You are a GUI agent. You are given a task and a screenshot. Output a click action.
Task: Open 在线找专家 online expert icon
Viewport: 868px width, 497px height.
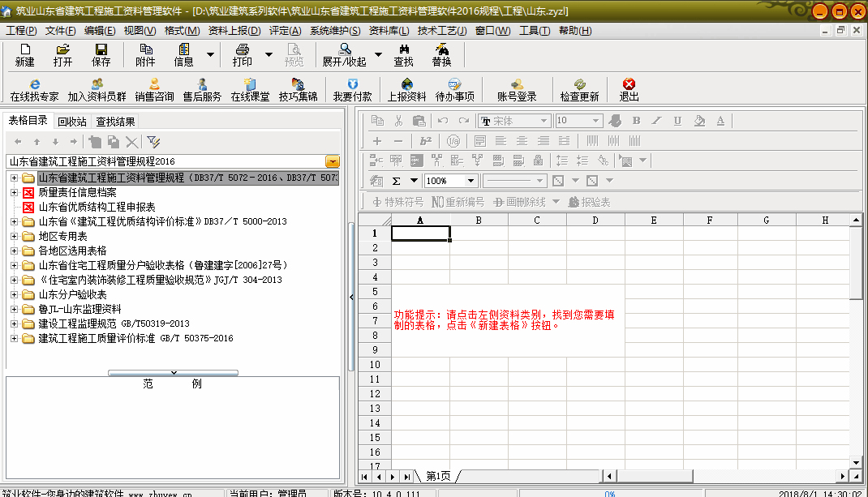(x=34, y=89)
